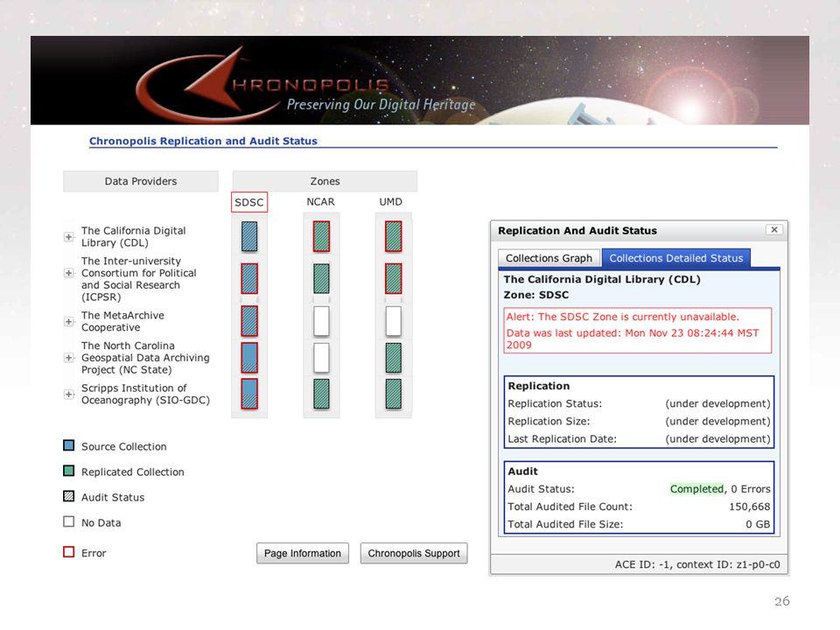840x630 pixels.
Task: Click 'Replication Status:' label
Action: click(555, 404)
